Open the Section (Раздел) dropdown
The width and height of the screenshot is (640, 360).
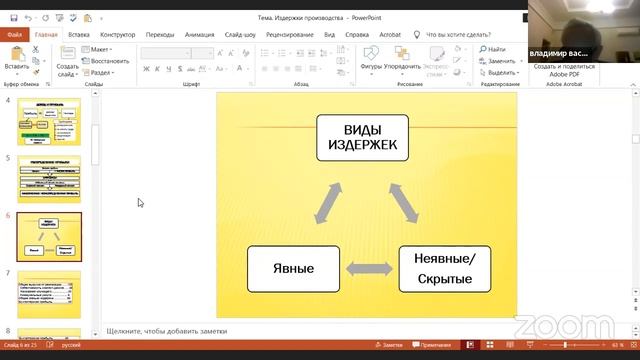coord(98,72)
